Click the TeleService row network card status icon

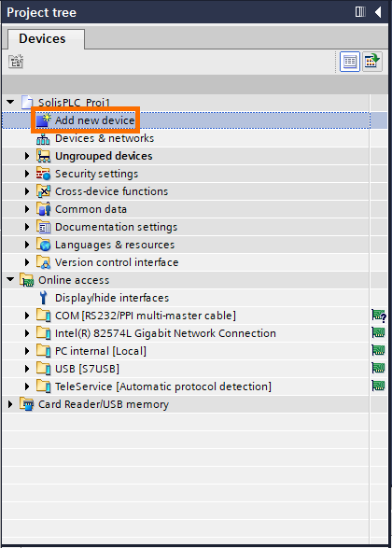(x=378, y=386)
